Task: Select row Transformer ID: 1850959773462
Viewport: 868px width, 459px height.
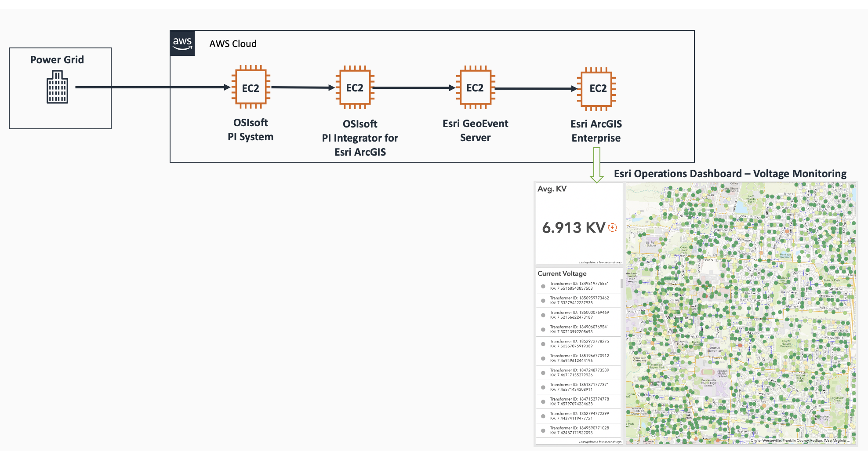Action: (x=578, y=301)
